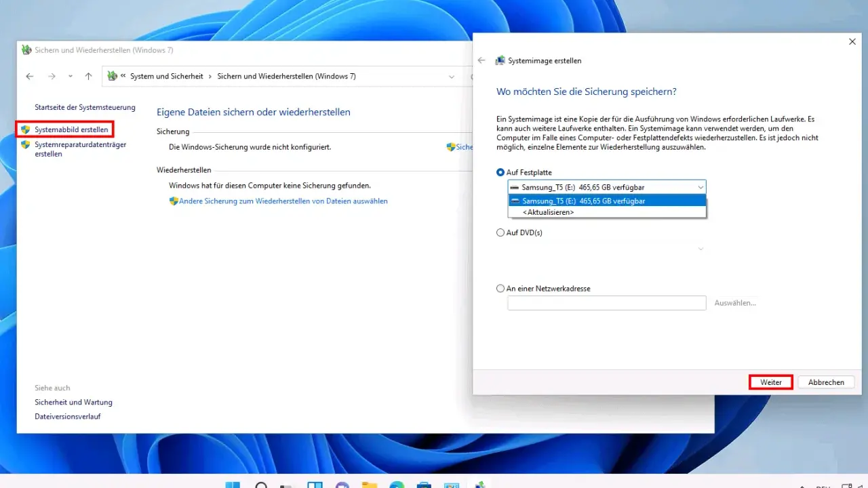868x488 pixels.
Task: Go up one level in Control Panel
Action: (88, 77)
